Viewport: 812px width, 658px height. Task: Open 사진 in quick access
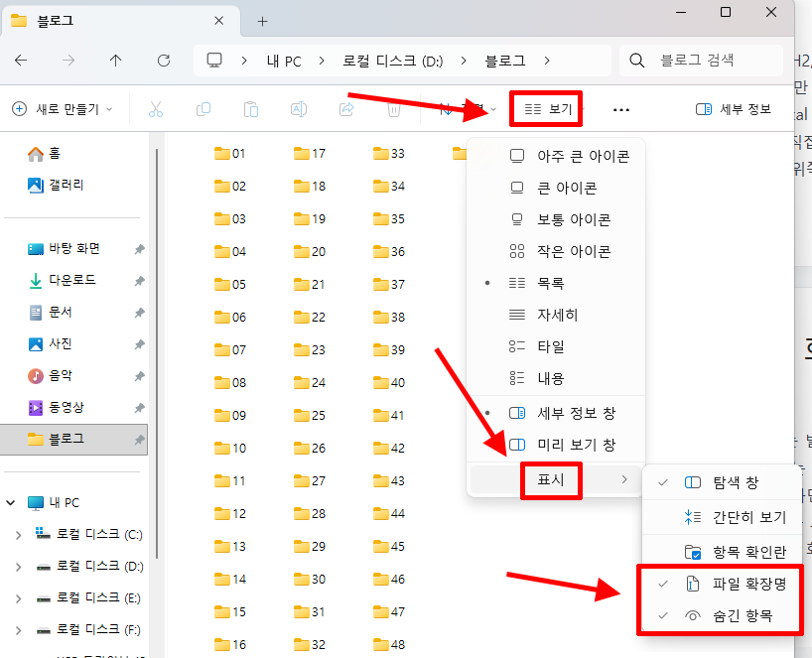[50, 343]
